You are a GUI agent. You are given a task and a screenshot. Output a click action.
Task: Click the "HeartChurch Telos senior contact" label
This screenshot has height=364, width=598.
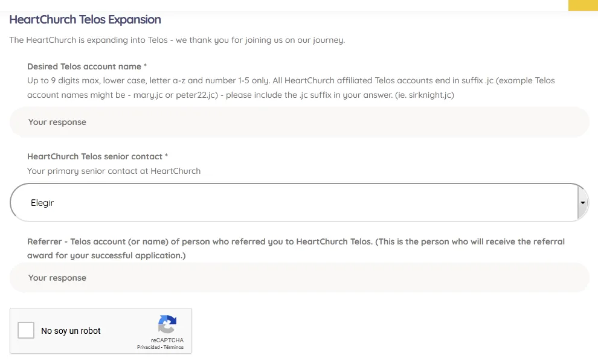[x=95, y=156]
